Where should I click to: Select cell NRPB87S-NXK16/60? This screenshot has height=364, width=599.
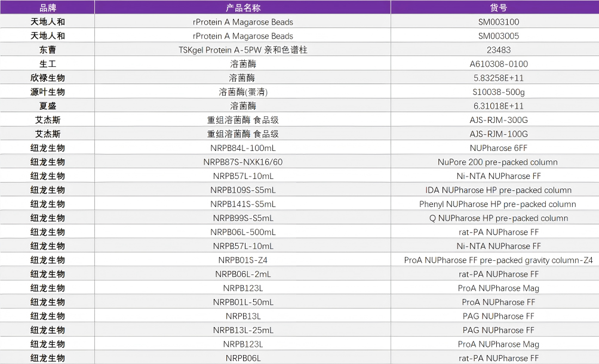(x=243, y=162)
